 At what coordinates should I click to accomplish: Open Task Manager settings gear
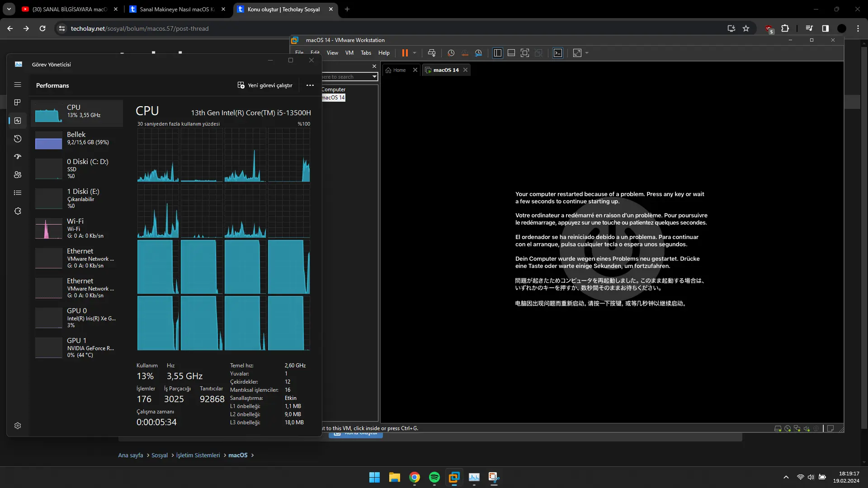click(x=18, y=426)
